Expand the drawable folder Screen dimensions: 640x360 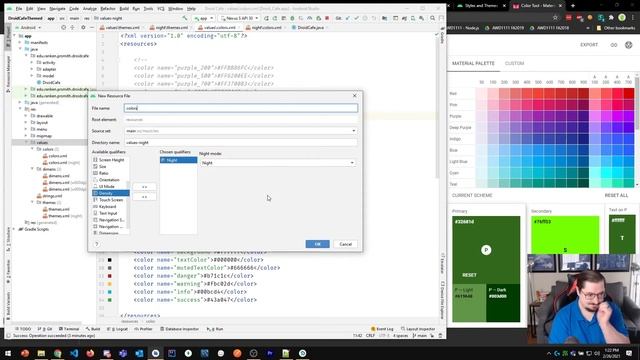[27, 116]
